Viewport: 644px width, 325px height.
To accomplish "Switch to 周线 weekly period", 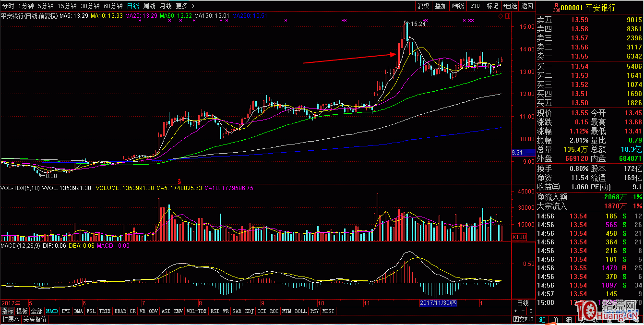I will tap(149, 6).
